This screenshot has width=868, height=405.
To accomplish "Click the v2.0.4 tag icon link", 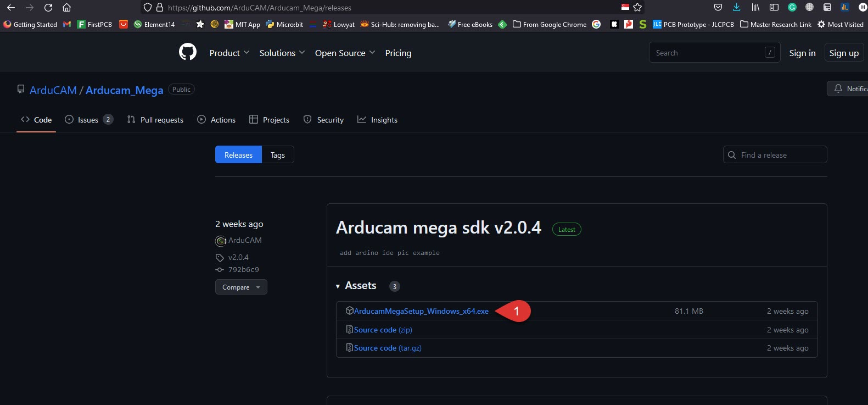I will (x=238, y=257).
